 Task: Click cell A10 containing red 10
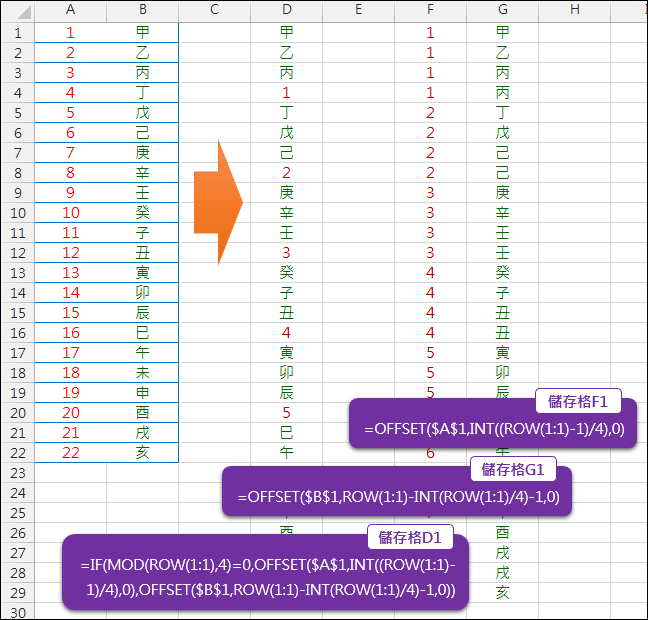tap(71, 213)
